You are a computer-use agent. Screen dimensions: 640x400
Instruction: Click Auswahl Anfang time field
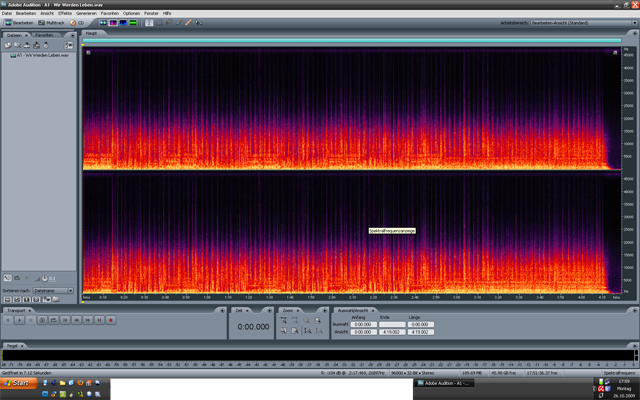coord(363,324)
